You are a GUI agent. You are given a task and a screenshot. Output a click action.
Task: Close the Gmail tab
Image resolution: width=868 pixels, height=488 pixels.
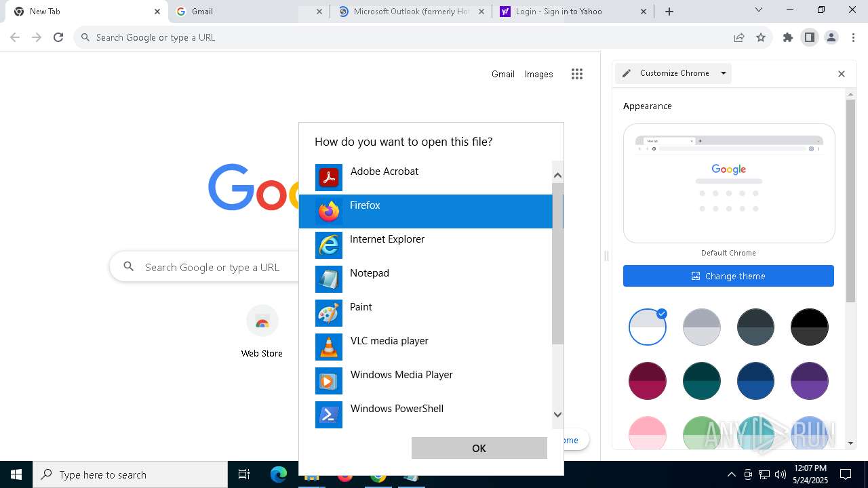[x=320, y=12]
